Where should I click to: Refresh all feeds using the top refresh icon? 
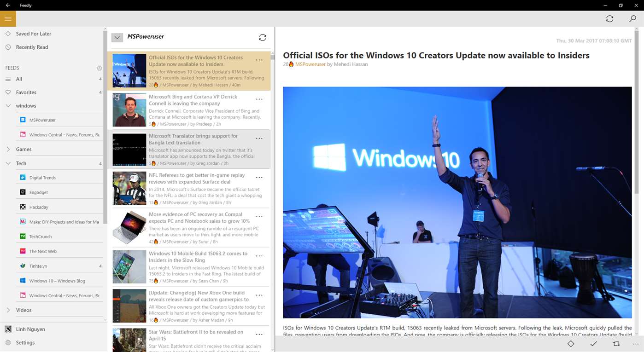coord(609,19)
